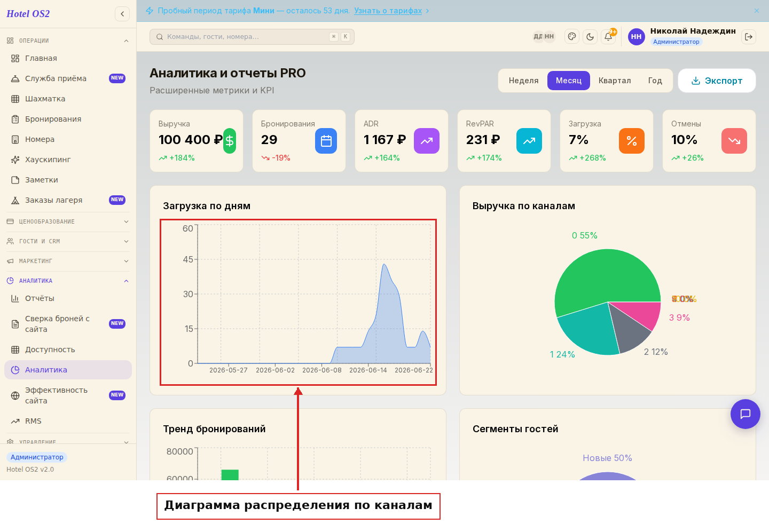Click the lightning icon in trial banner

pyautogui.click(x=150, y=11)
